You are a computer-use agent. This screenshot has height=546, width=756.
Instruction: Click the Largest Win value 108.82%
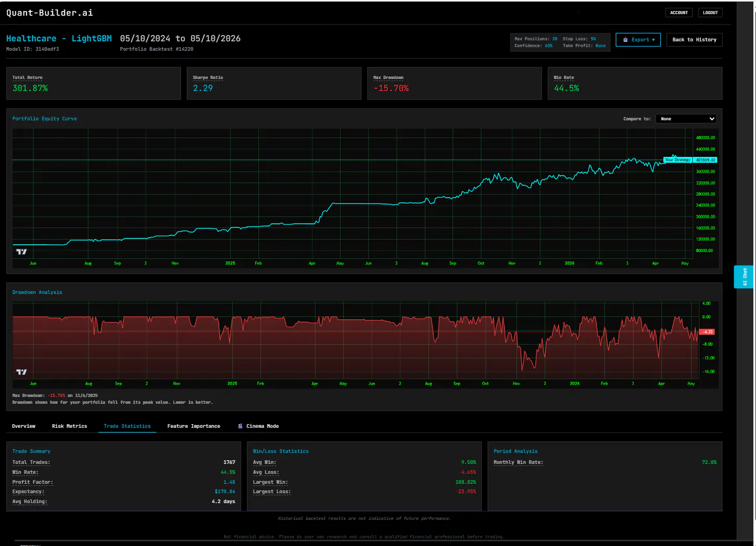466,482
